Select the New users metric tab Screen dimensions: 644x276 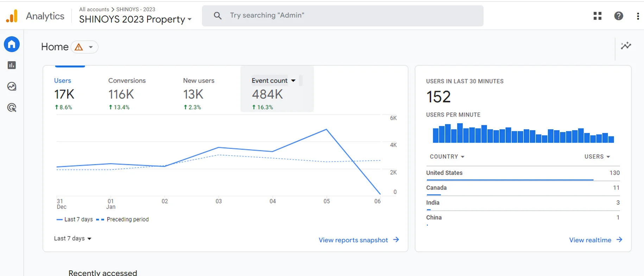pyautogui.click(x=198, y=94)
